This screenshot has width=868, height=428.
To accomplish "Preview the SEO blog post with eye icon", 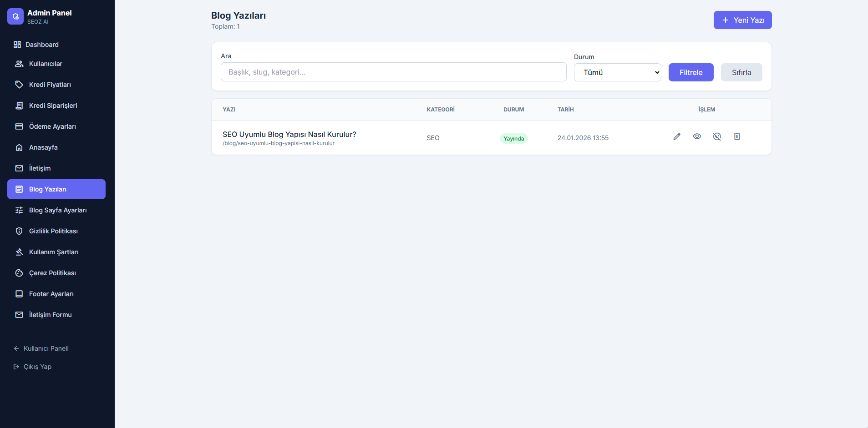I will (x=697, y=136).
